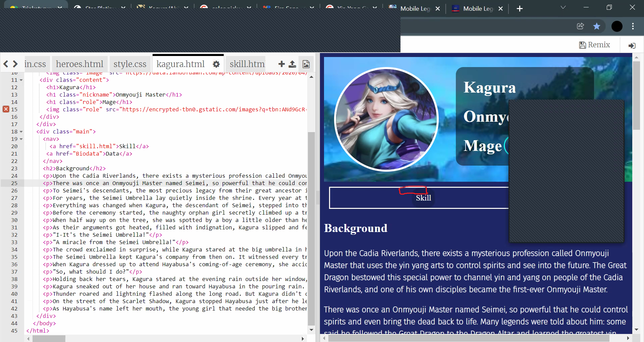
Task: Click the class="main" div code line
Action: coord(66,132)
